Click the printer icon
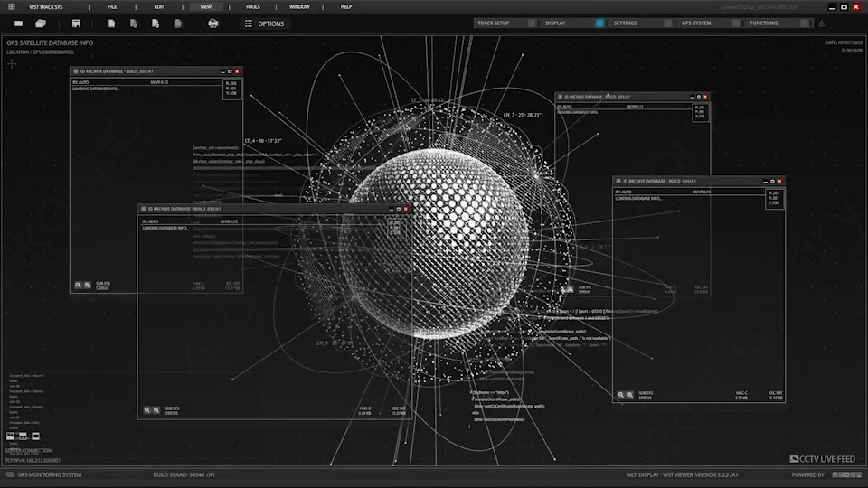The width and height of the screenshot is (868, 488). click(213, 23)
